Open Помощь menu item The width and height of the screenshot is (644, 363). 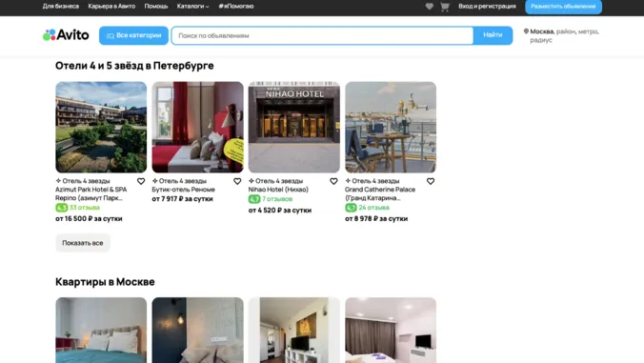pos(156,6)
